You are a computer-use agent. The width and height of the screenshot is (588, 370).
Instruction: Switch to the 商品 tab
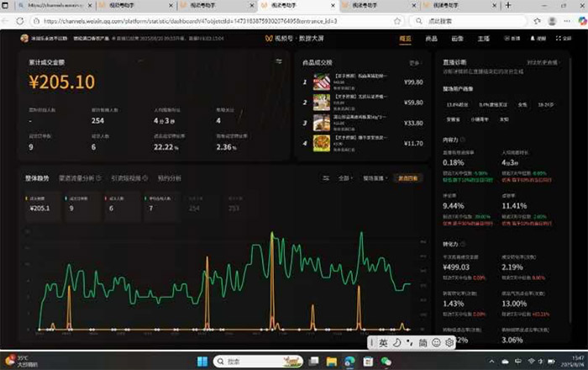click(x=431, y=39)
